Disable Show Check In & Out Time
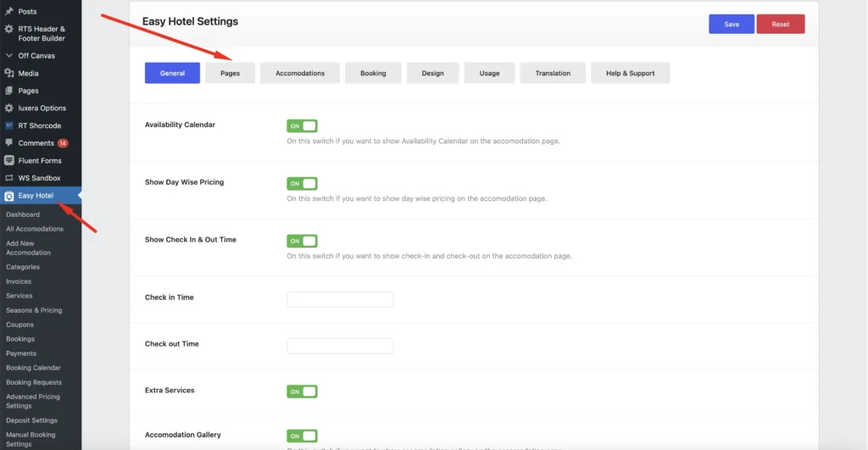Screen dimensions: 868x450 pos(302,241)
